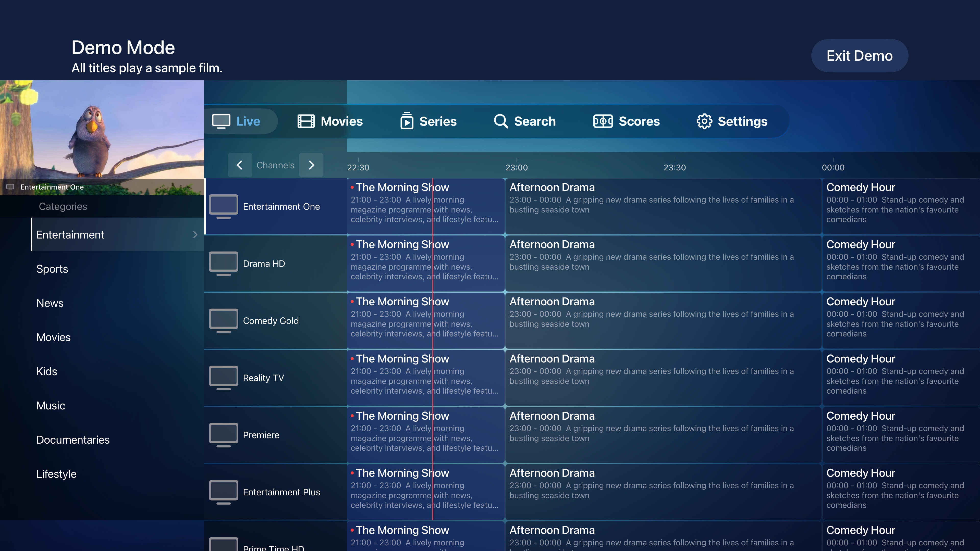Select The Morning Show on Entertainment Plus row

click(426, 492)
